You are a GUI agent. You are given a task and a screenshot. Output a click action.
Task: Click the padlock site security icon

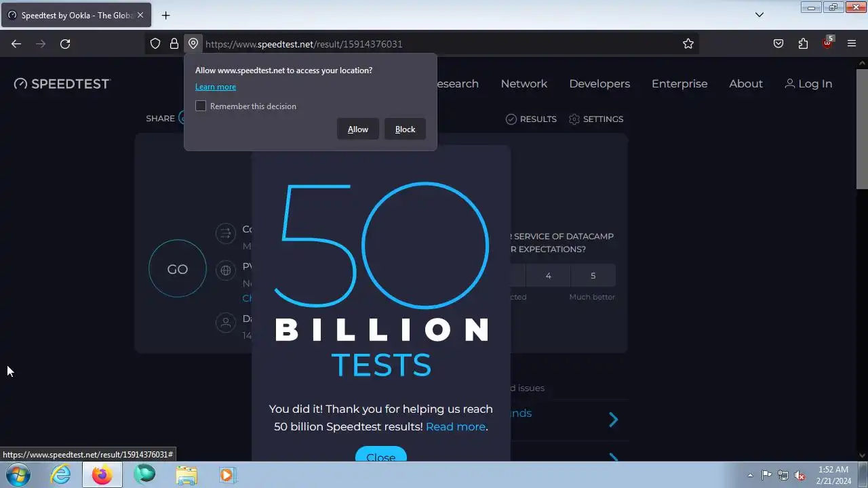[174, 43]
